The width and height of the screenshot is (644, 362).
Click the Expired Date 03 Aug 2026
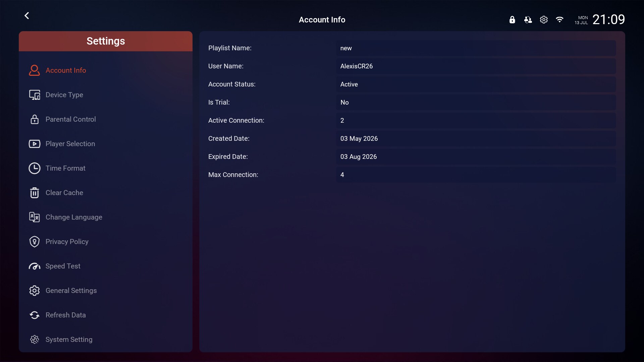(x=476, y=157)
